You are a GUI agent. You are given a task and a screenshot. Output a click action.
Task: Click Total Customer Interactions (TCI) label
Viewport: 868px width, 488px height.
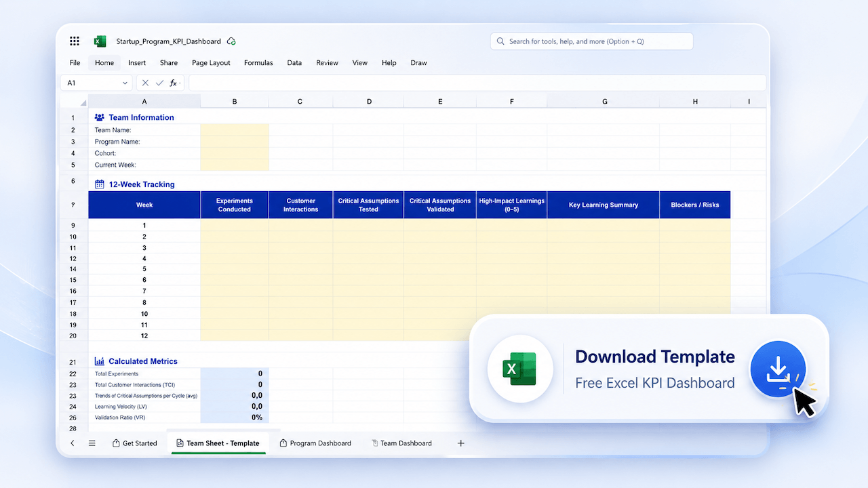point(135,384)
